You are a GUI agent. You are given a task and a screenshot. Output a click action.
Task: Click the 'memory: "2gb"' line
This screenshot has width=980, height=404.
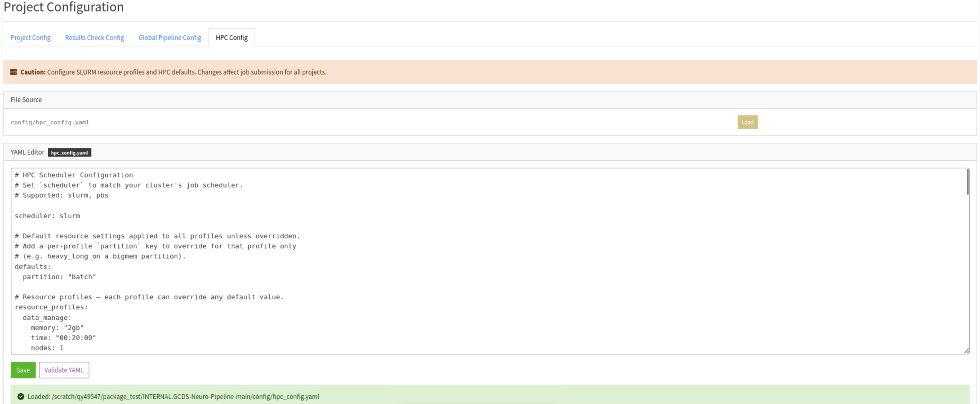pos(57,328)
